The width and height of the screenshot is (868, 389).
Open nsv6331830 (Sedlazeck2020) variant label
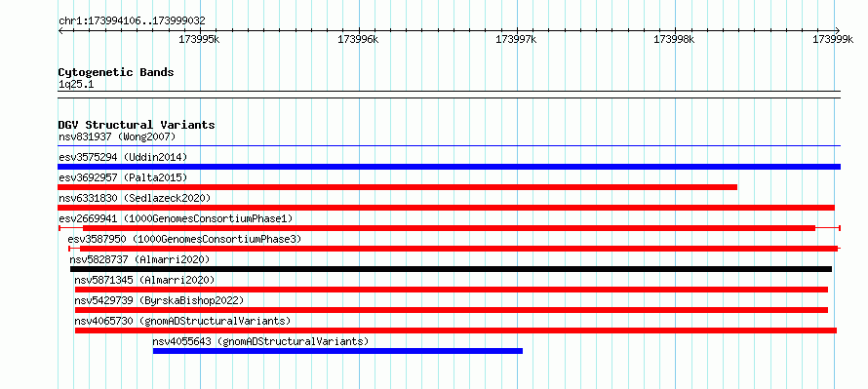[x=135, y=198]
